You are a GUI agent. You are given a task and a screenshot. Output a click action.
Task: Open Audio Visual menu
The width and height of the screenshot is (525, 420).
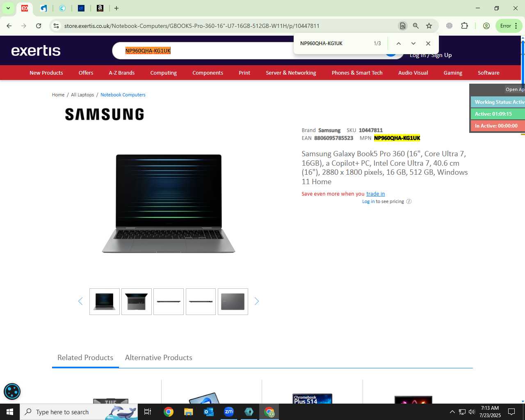413,73
